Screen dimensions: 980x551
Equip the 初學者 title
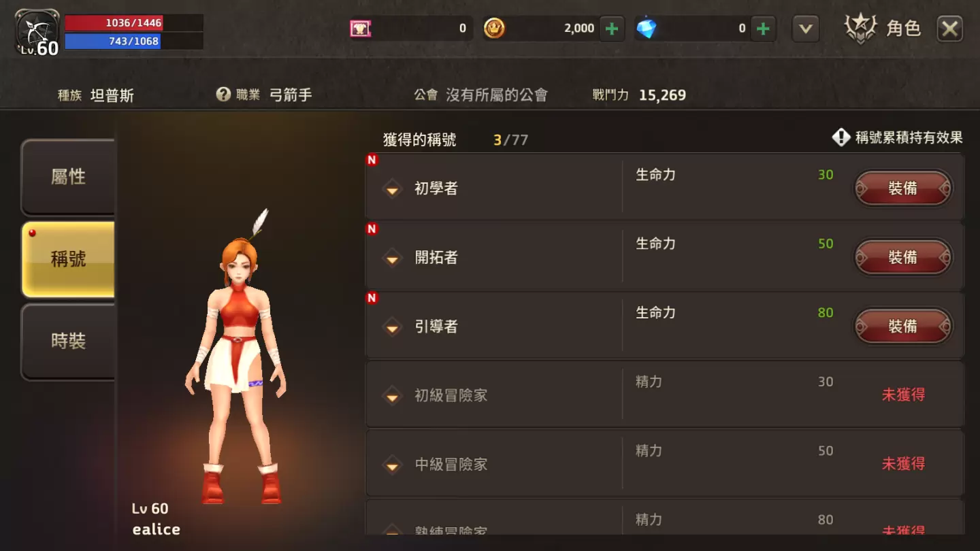(903, 188)
